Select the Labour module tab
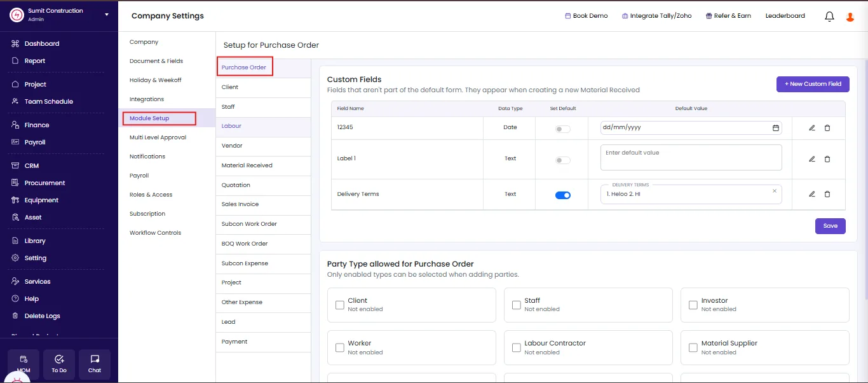Viewport: 868px width, 383px height. pyautogui.click(x=264, y=126)
